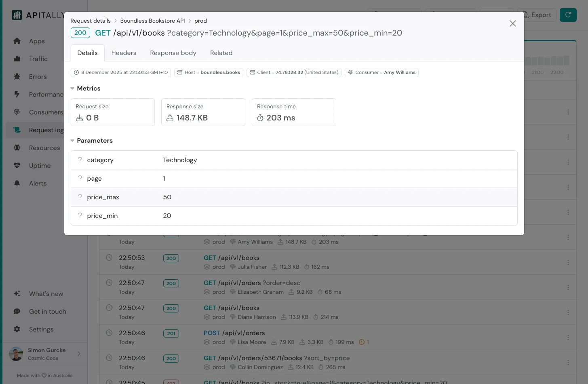Click the Alerts bell icon
The image size is (588, 384).
17,184
